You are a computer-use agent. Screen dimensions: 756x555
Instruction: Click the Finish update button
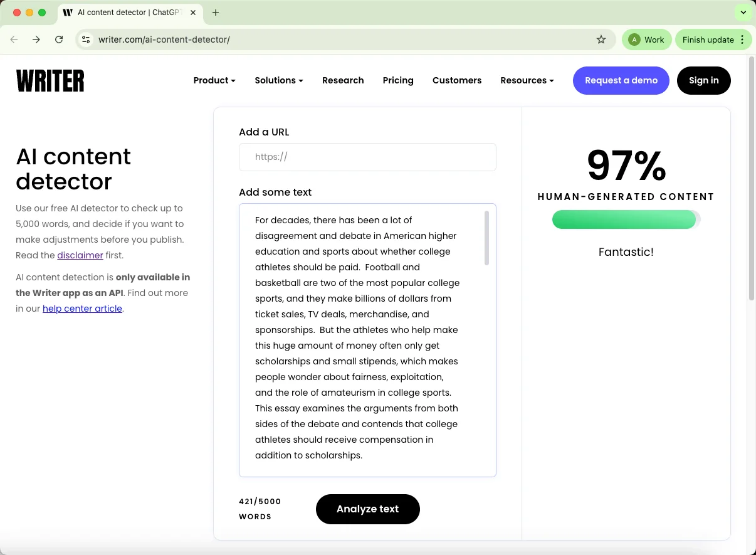click(708, 40)
